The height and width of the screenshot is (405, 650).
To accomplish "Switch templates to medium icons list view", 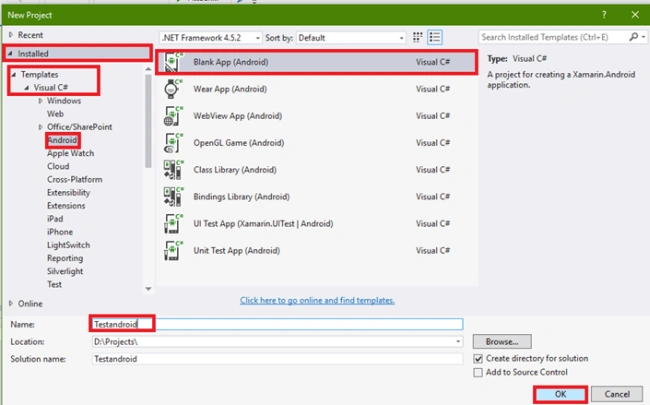I will tap(434, 37).
